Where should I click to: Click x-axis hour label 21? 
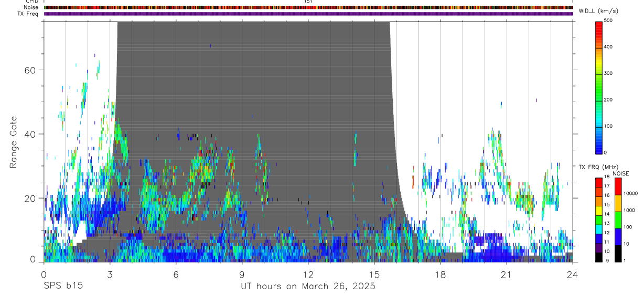pyautogui.click(x=507, y=274)
